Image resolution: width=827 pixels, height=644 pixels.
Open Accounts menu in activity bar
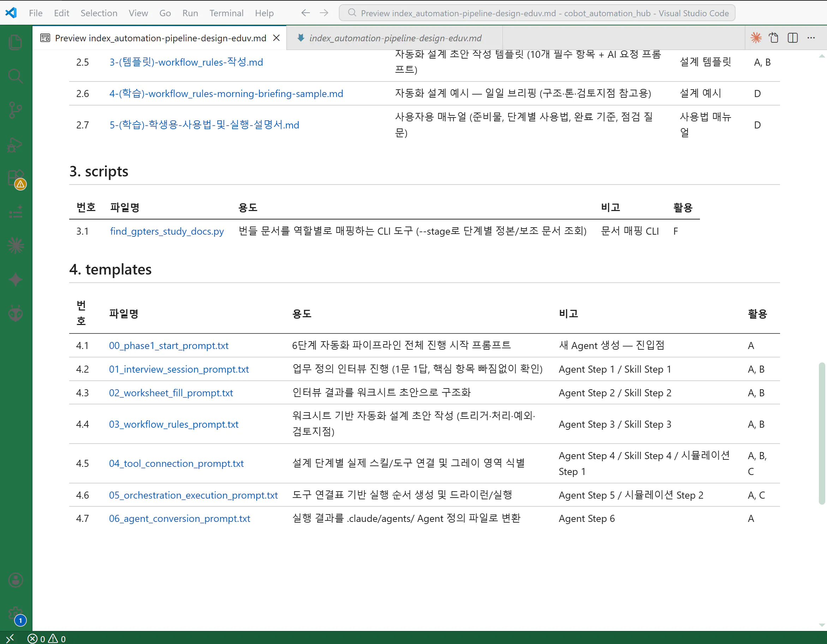pyautogui.click(x=16, y=580)
